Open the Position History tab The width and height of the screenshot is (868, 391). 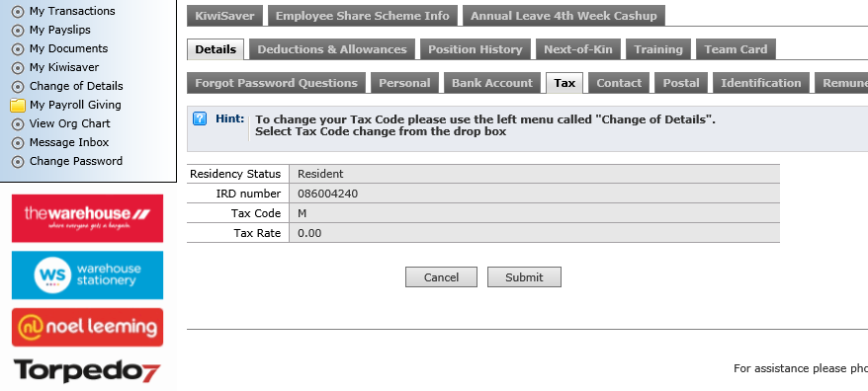pos(475,49)
